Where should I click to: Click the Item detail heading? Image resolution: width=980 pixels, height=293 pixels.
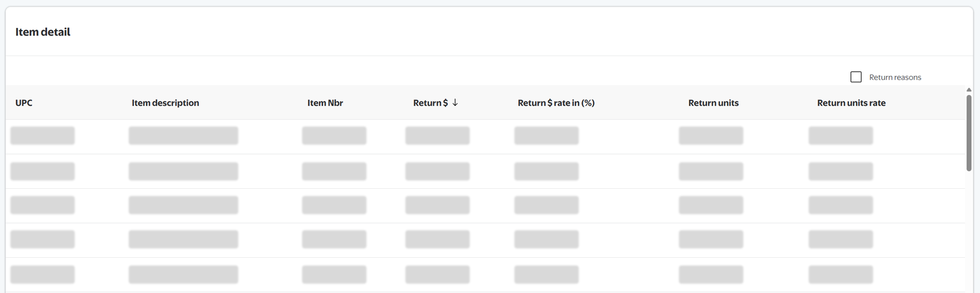click(x=43, y=32)
